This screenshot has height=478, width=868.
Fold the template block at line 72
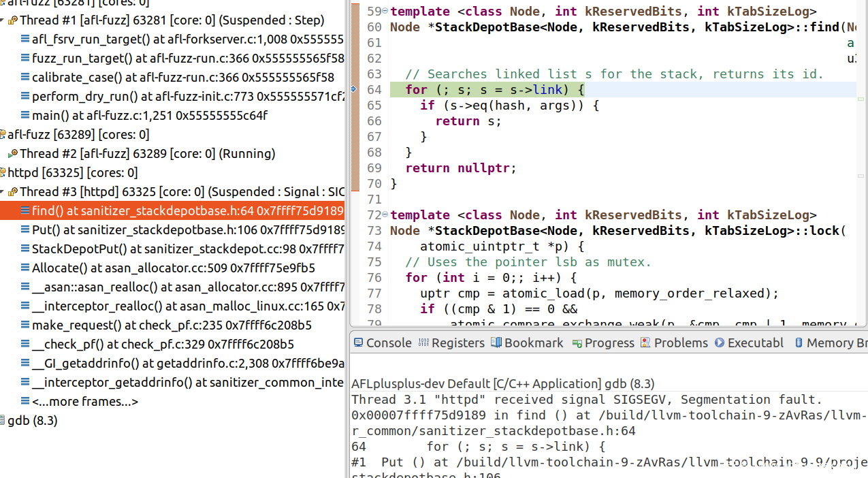[385, 214]
